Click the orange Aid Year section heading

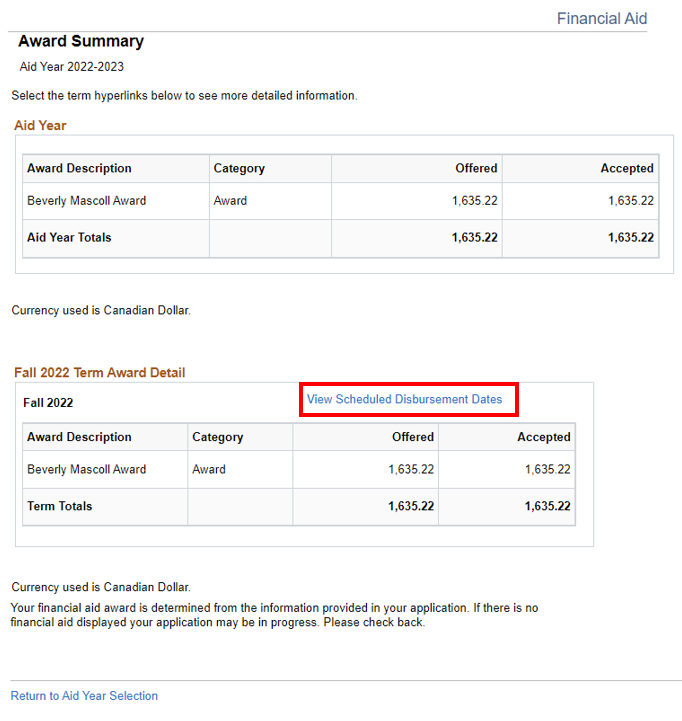tap(40, 126)
